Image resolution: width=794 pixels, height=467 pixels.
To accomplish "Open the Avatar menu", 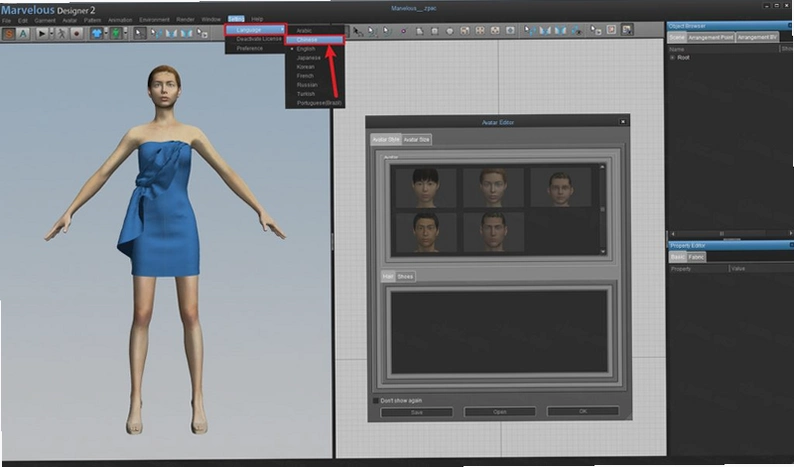I will 69,20.
